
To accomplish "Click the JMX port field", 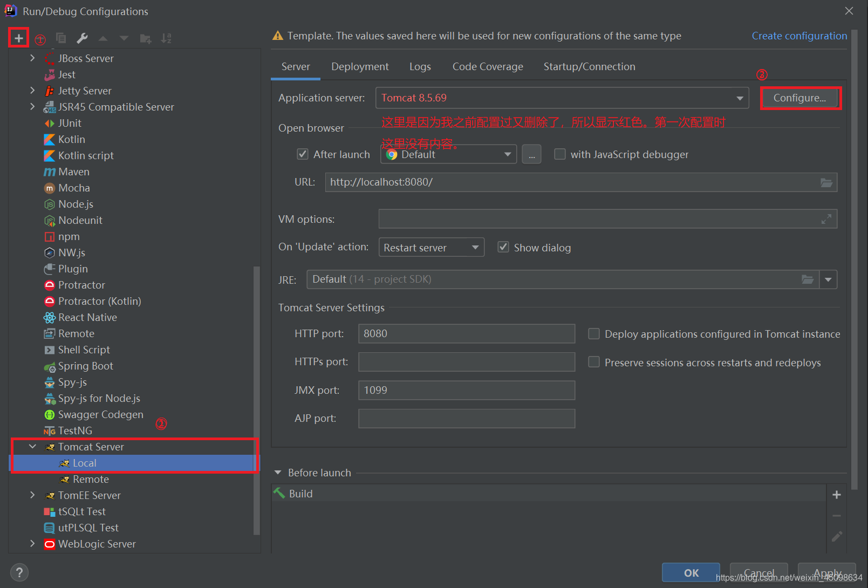I will [x=467, y=390].
